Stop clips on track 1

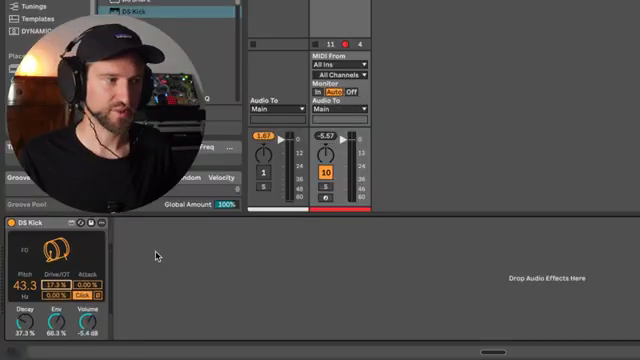[253, 44]
